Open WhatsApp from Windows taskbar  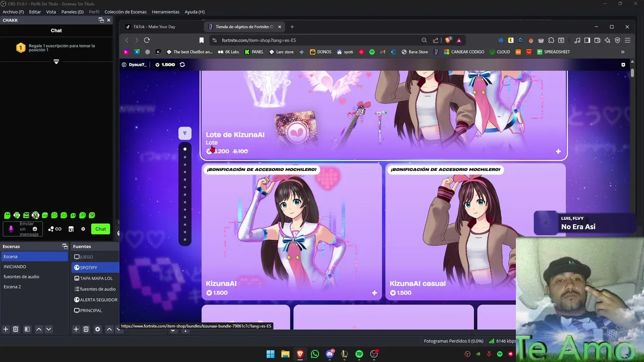(315, 354)
